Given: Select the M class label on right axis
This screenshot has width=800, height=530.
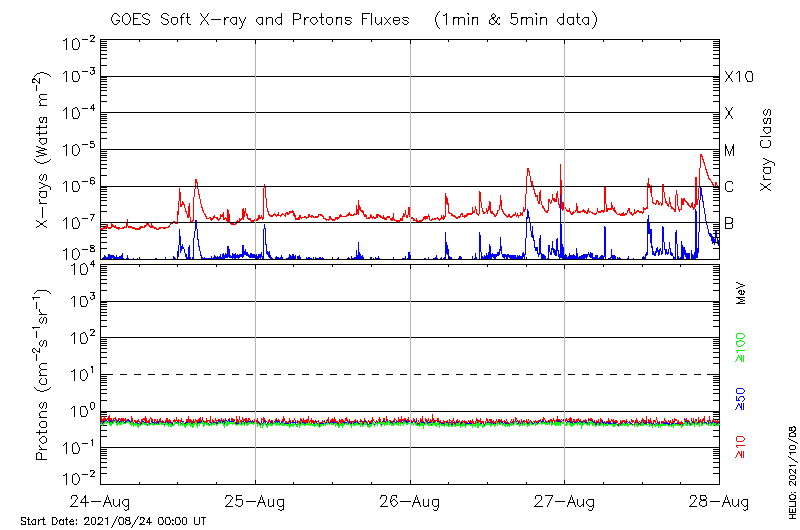Looking at the screenshot, I should pyautogui.click(x=729, y=150).
